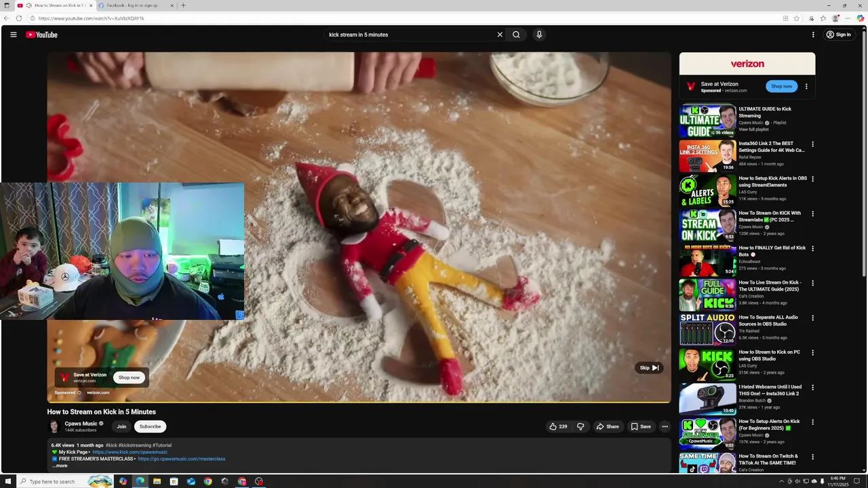Open Outlook from the taskbar

click(191, 481)
